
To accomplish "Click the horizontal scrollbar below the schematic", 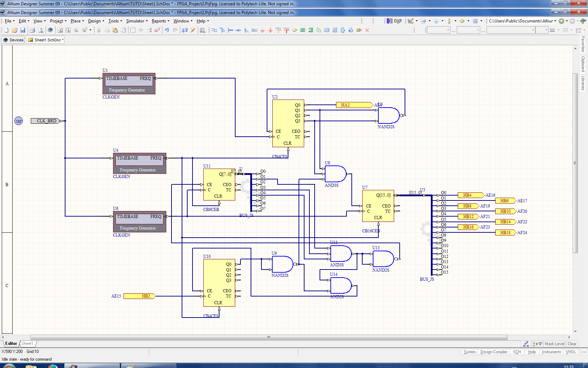I will pyautogui.click(x=269, y=337).
